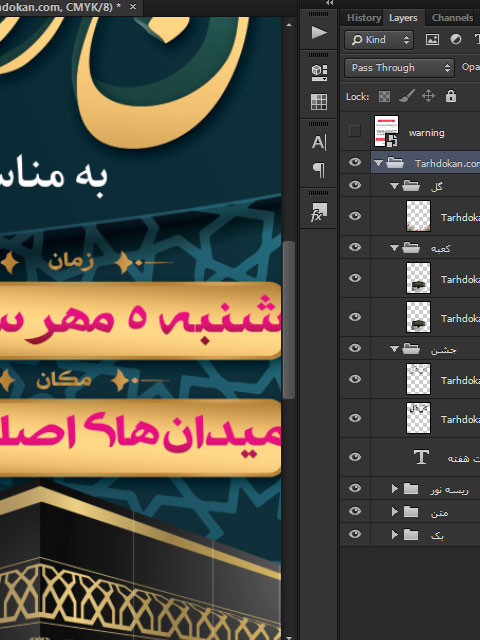Click the lock transparent pixels icon
The image size is (480, 640).
click(384, 96)
